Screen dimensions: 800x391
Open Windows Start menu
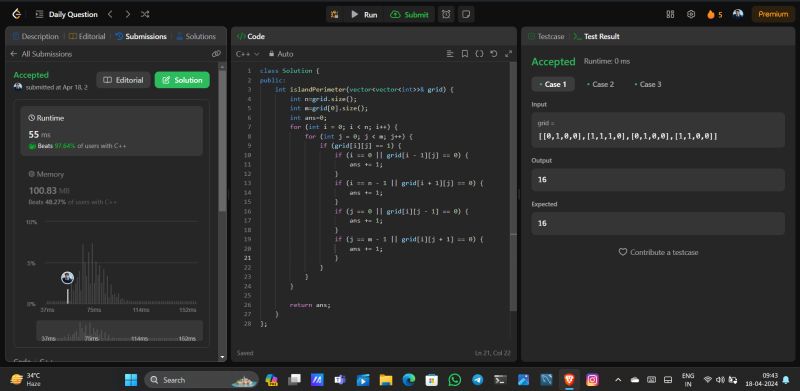click(x=131, y=380)
